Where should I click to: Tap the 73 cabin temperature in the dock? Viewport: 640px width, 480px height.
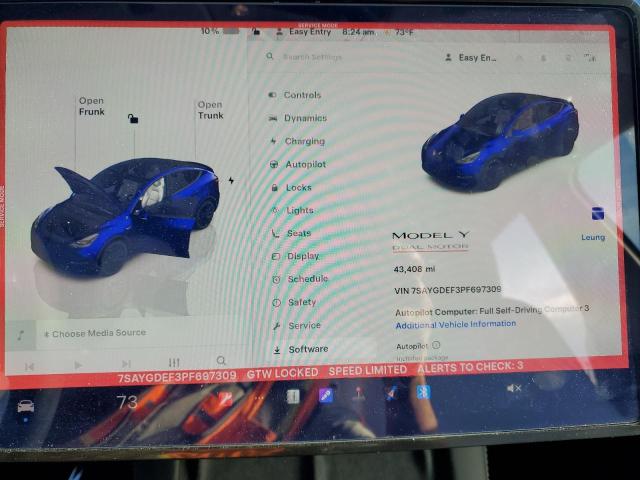[127, 402]
